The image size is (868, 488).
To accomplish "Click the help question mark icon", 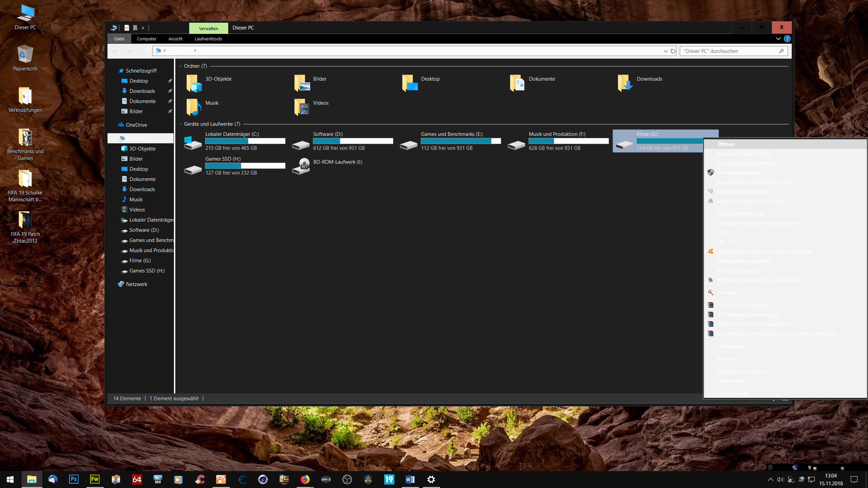I will (787, 39).
